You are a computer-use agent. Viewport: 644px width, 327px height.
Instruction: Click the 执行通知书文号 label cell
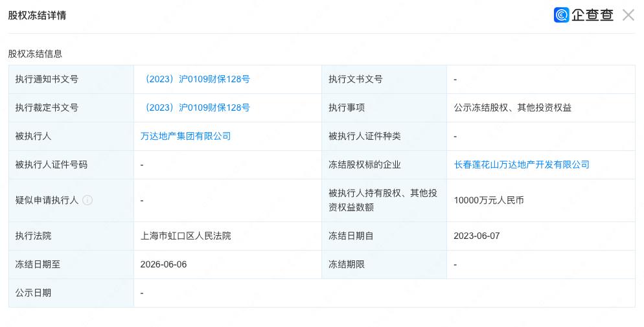tap(71, 79)
